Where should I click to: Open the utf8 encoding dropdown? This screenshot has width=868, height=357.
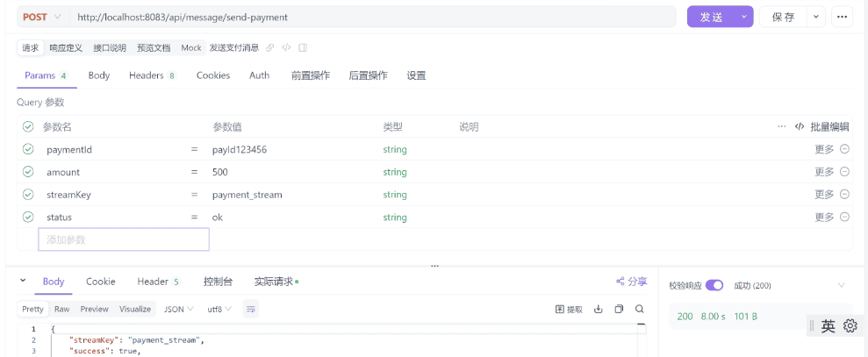coord(219,309)
